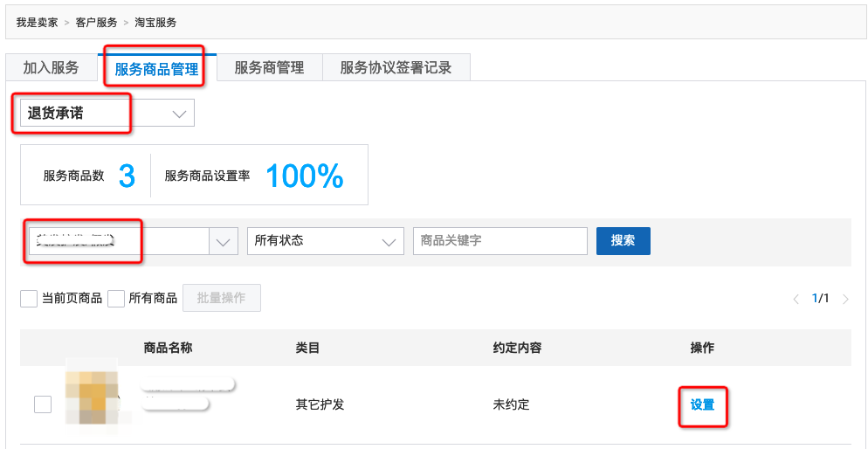The height and width of the screenshot is (449, 868).
Task: Click the 其它护发 category cell
Action: click(x=320, y=404)
